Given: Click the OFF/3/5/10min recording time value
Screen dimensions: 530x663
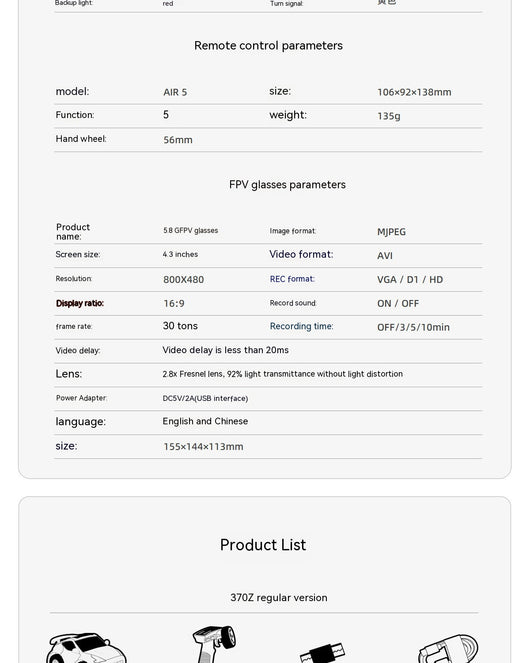Looking at the screenshot, I should pyautogui.click(x=413, y=327).
